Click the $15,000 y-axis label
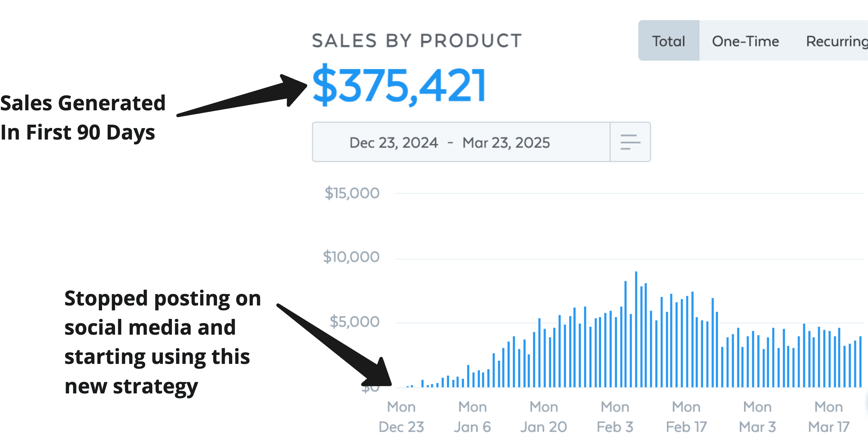 tap(352, 193)
